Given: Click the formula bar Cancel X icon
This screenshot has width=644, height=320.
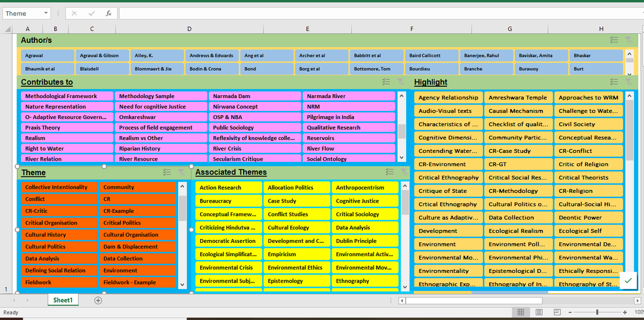Looking at the screenshot, I should pos(74,13).
